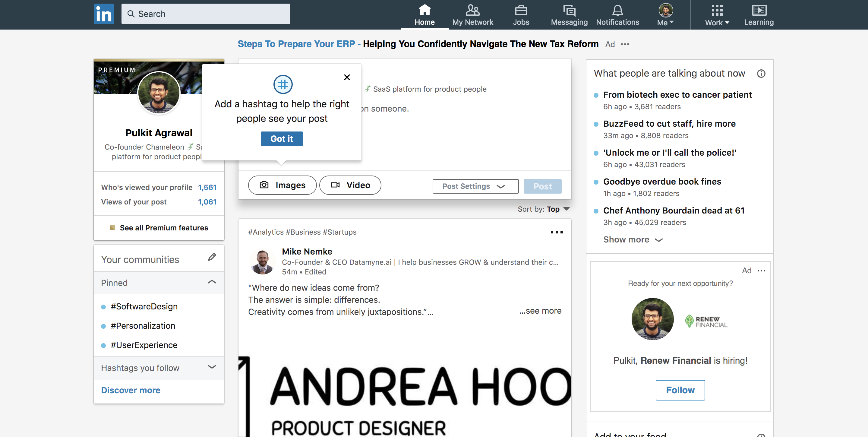The image size is (868, 437).
Task: Open the Home tab in navigation
Action: 424,15
